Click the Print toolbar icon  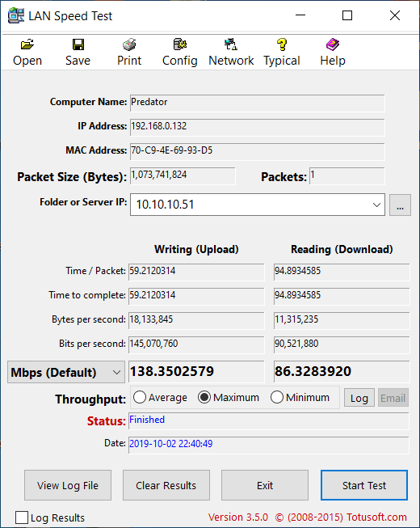click(x=129, y=44)
